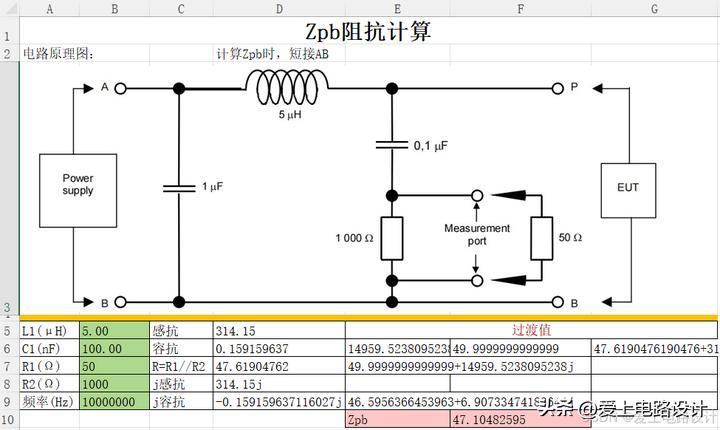
Task: Click the 'j感抗' label cell
Action: [x=181, y=384]
